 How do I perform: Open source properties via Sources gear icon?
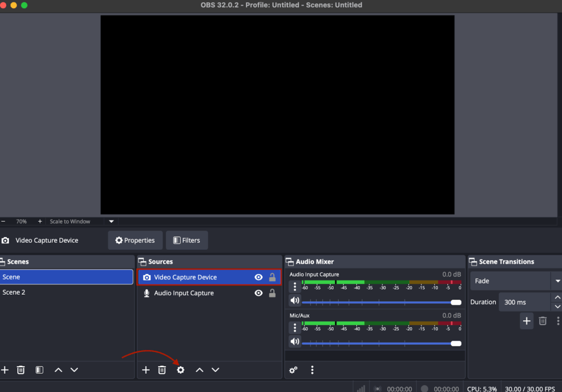[x=181, y=370]
